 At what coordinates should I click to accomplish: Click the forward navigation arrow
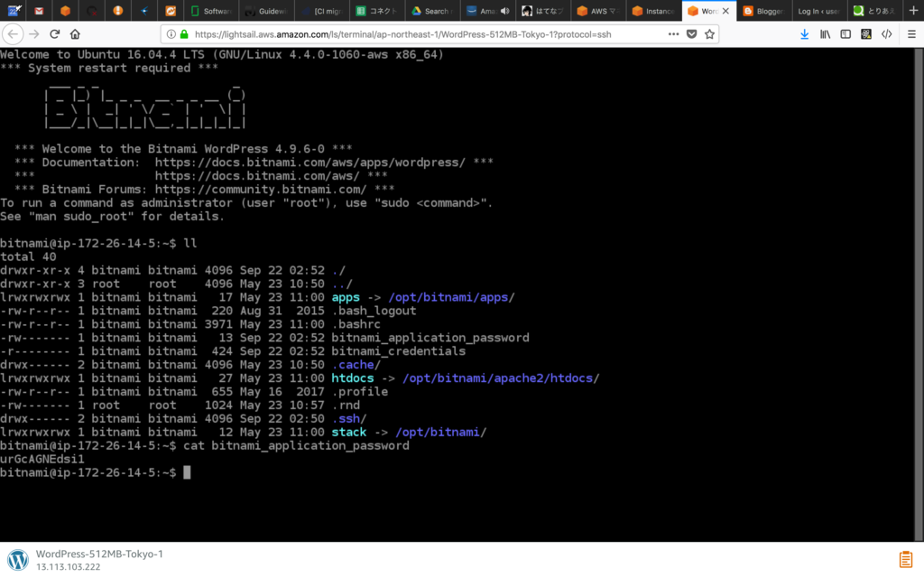(x=34, y=34)
